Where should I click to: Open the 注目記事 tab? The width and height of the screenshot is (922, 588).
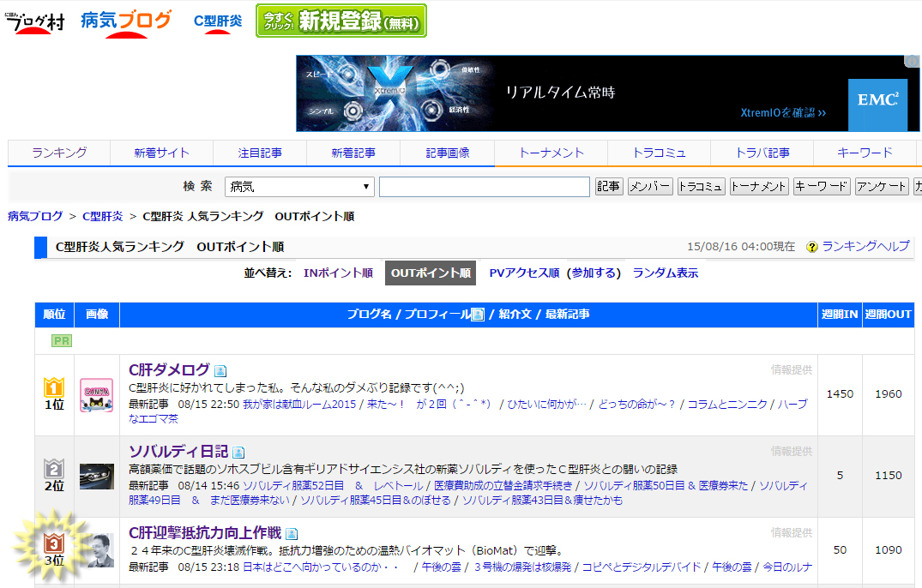point(259,153)
